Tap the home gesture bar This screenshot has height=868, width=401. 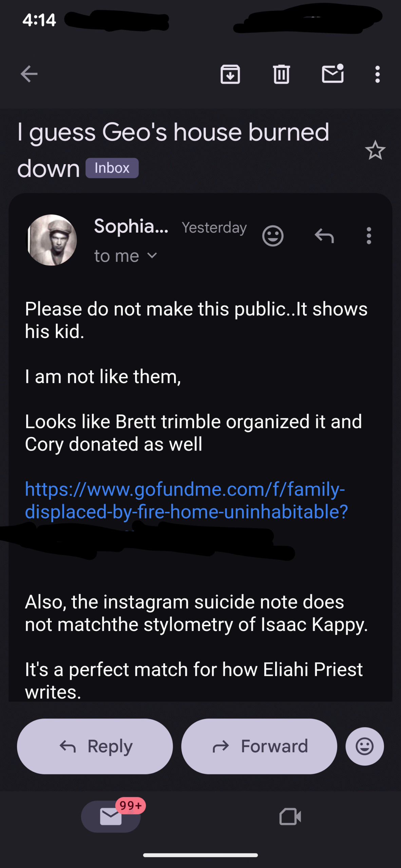[x=200, y=855]
